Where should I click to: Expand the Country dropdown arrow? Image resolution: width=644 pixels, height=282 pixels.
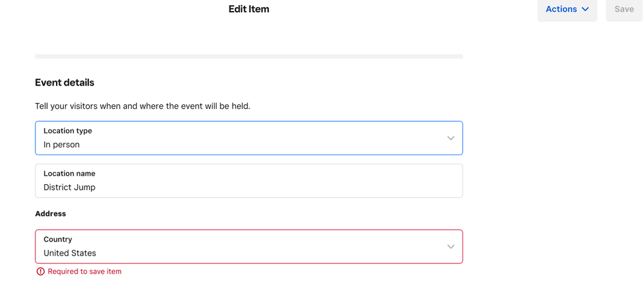click(451, 247)
